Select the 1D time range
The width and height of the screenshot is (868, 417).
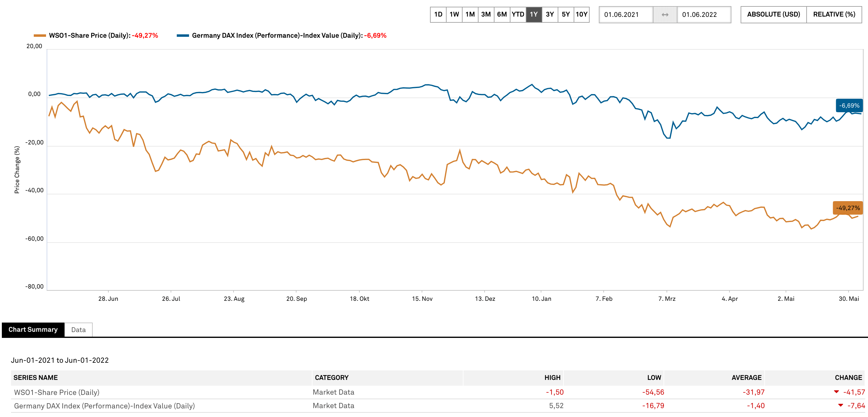click(x=438, y=14)
